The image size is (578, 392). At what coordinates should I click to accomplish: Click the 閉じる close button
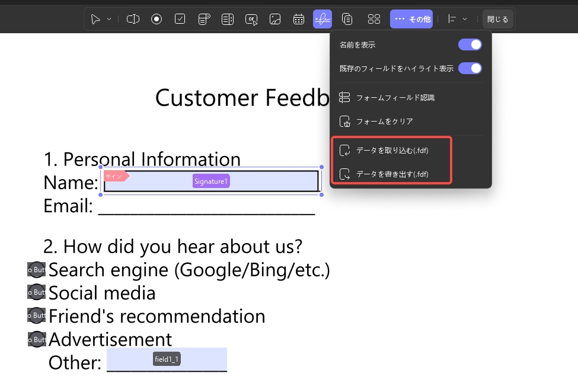[497, 19]
